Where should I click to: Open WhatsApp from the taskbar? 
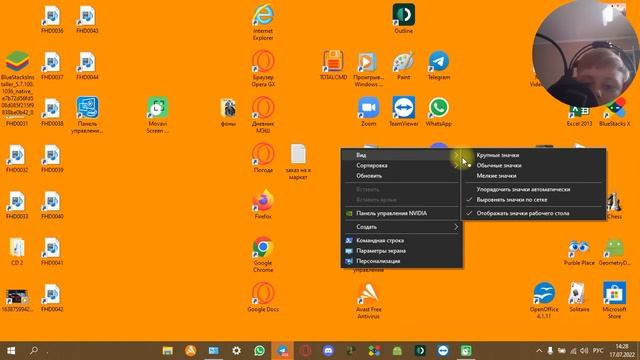(x=259, y=351)
